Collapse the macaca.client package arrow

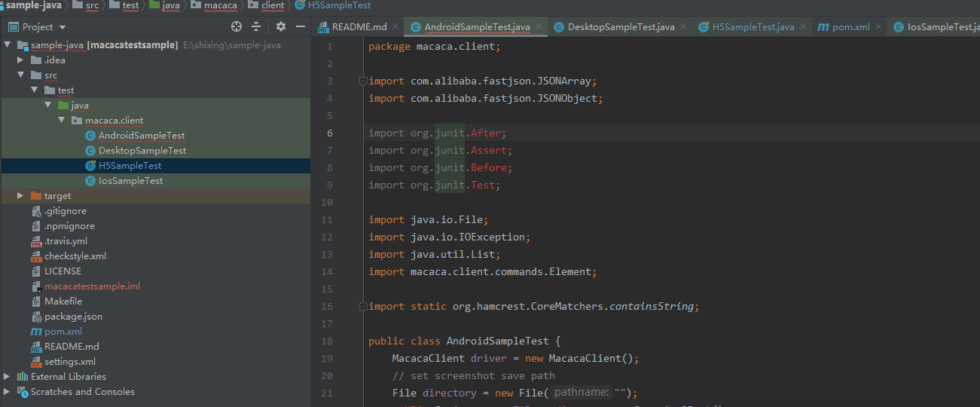62,121
